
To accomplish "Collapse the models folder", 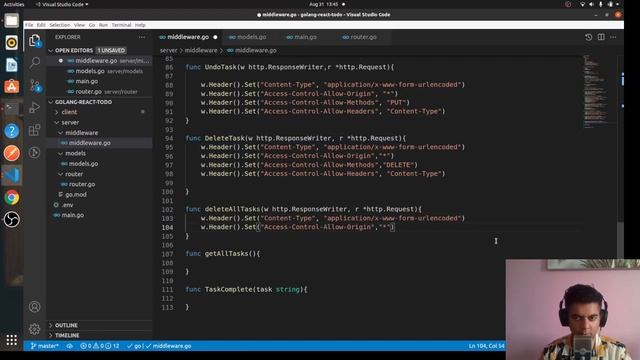I will point(76,153).
